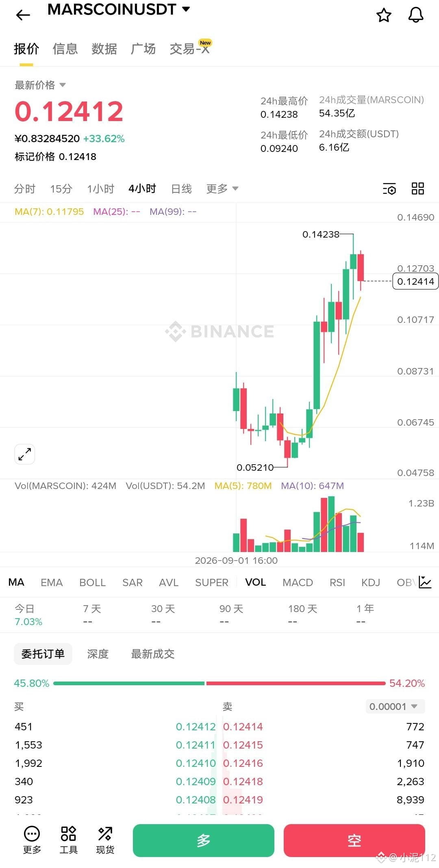The image size is (439, 868).
Task: Toggle the VOL indicator
Action: [x=255, y=582]
